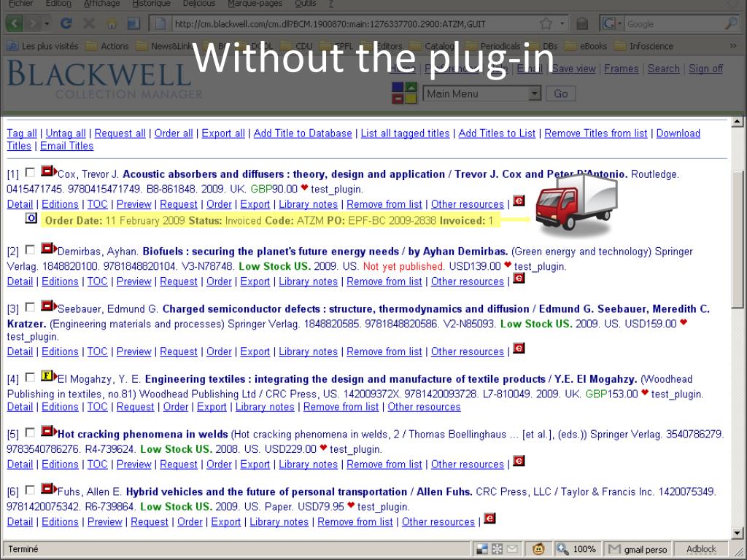Open Detail link for Biofuels entry
The image size is (747, 560).
[20, 281]
